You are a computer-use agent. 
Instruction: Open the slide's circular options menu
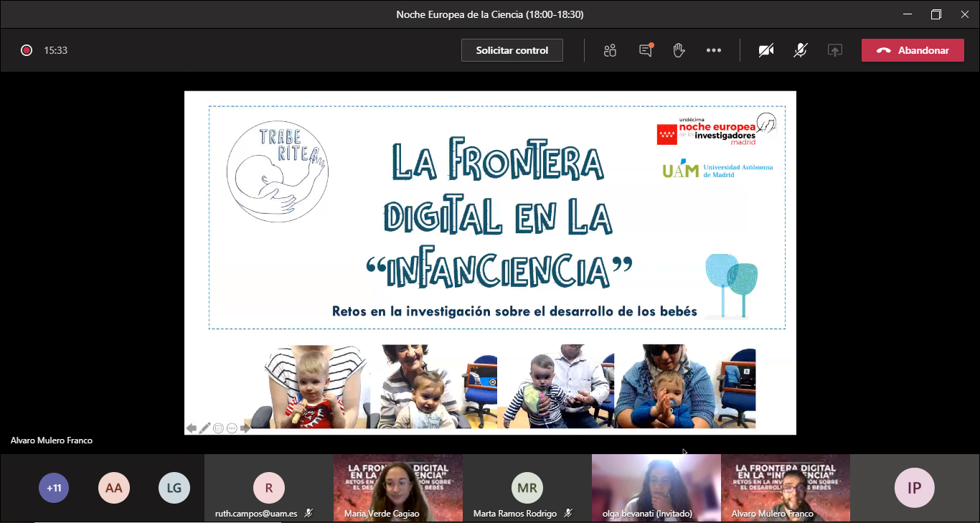tap(232, 428)
